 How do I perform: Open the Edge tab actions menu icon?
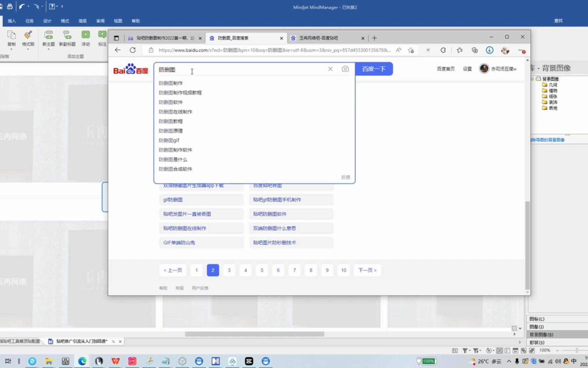(x=116, y=38)
